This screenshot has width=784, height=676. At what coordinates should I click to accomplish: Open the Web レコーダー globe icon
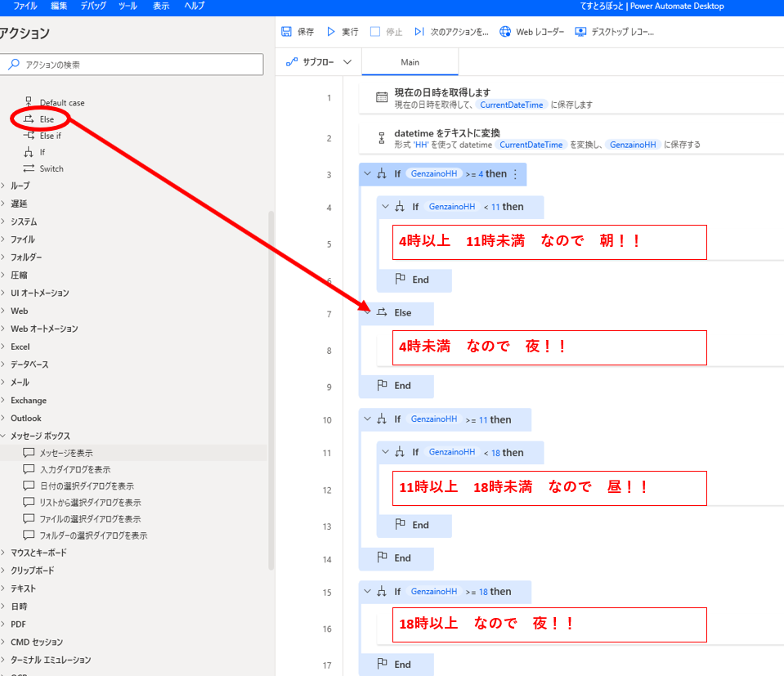[505, 32]
